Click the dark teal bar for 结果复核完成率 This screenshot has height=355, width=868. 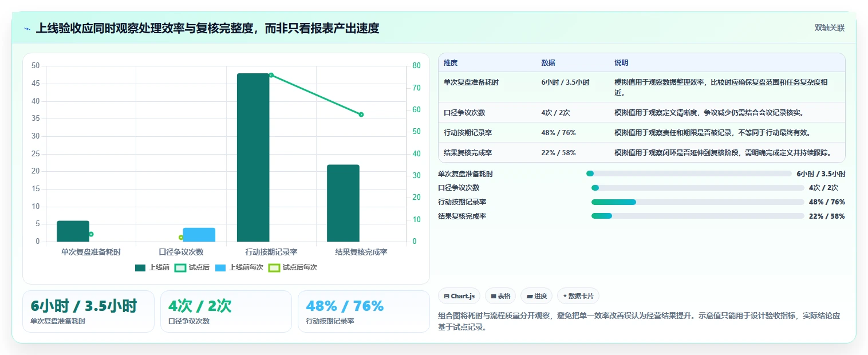tap(343, 203)
